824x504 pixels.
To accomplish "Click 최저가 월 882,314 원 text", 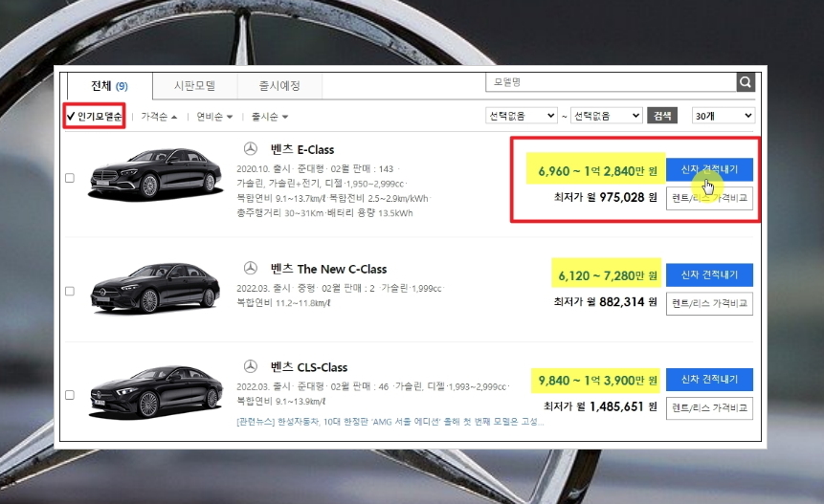I will 606,302.
